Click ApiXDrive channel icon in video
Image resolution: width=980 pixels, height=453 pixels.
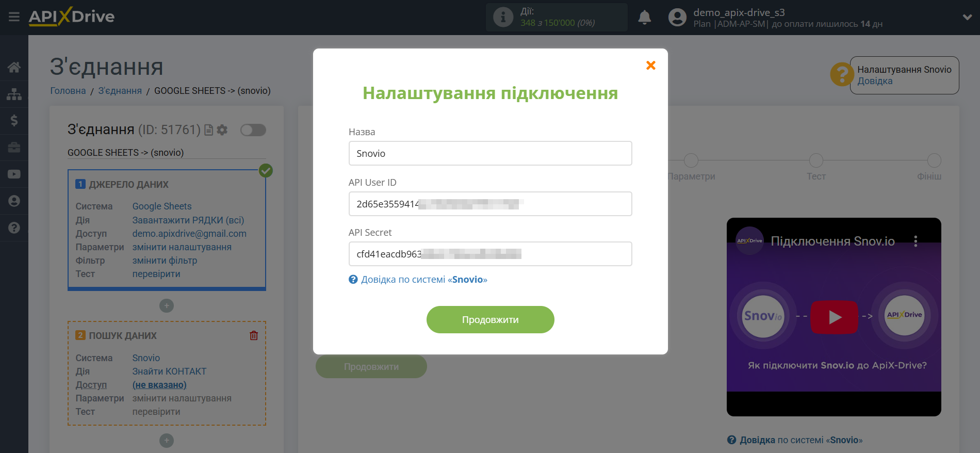click(x=749, y=240)
